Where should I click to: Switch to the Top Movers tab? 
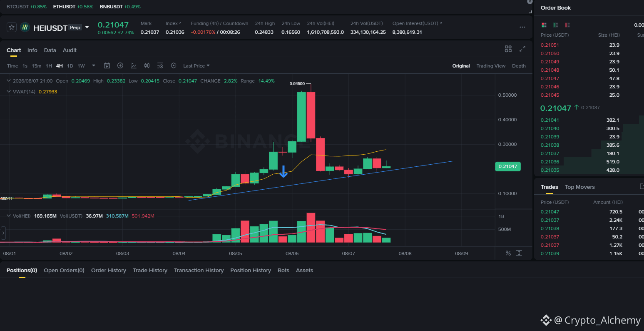coord(580,187)
